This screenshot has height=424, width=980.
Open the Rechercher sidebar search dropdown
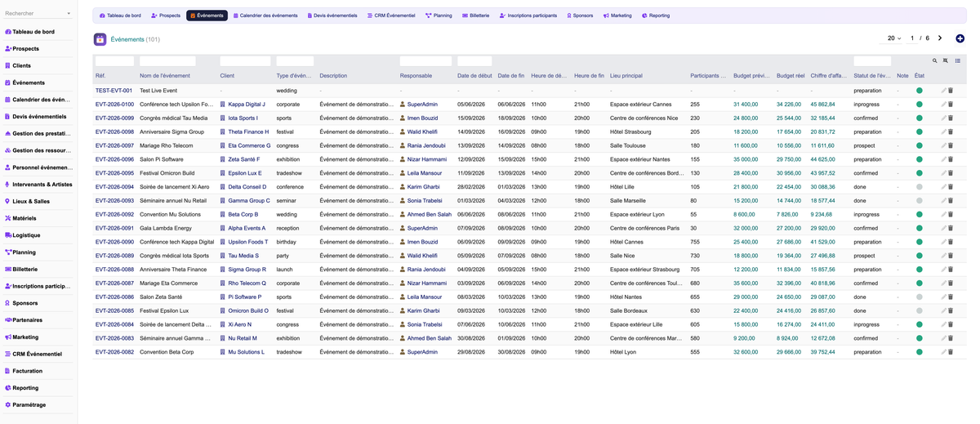(38, 13)
